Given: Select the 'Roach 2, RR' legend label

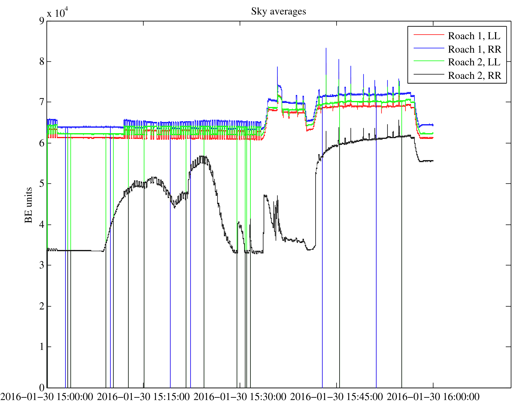Looking at the screenshot, I should coord(475,76).
